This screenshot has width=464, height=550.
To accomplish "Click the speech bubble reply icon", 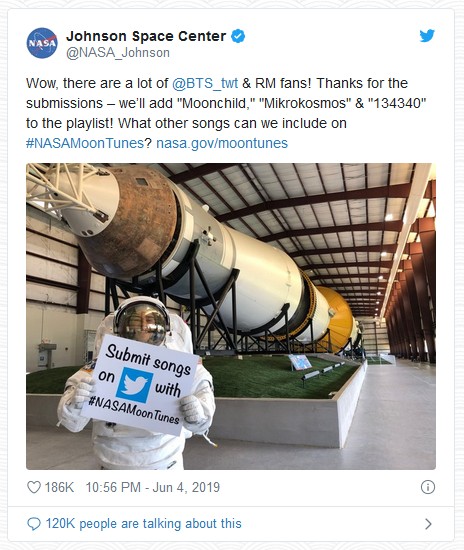I will [34, 524].
